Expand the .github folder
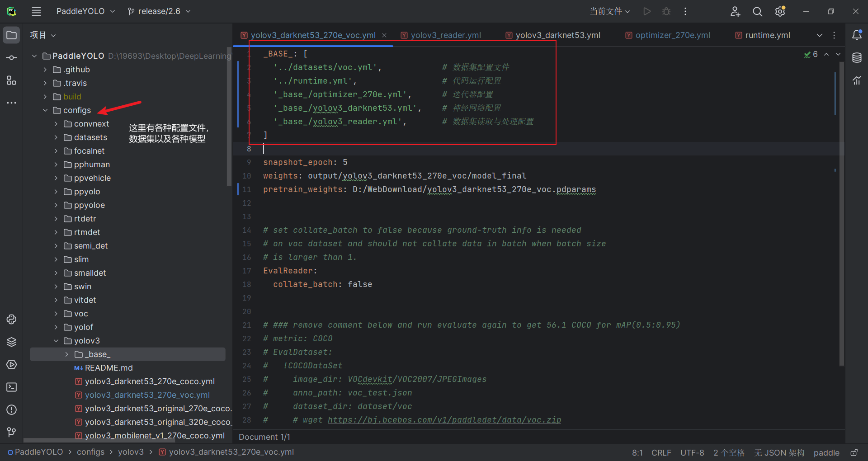 45,70
